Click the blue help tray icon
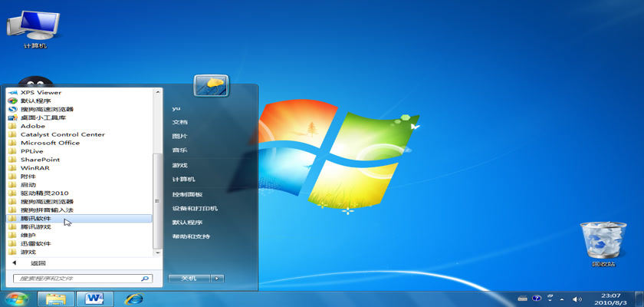Image resolution: width=644 pixels, height=307 pixels. tap(537, 298)
